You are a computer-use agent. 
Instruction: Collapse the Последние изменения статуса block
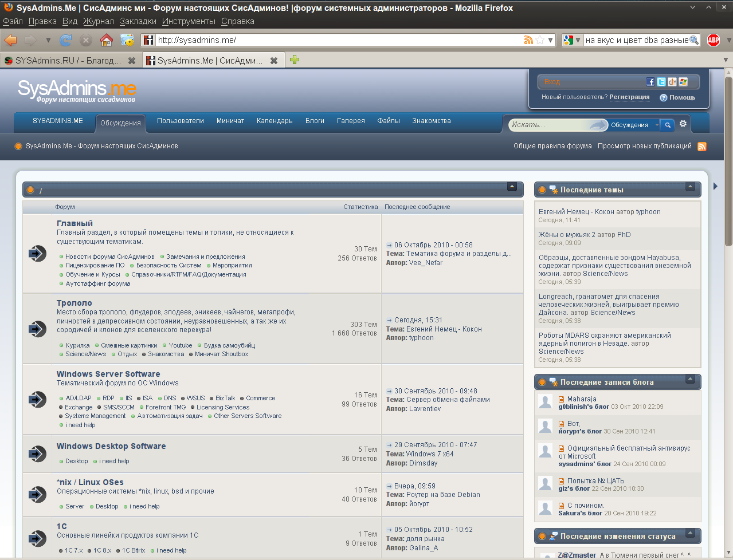pos(690,533)
